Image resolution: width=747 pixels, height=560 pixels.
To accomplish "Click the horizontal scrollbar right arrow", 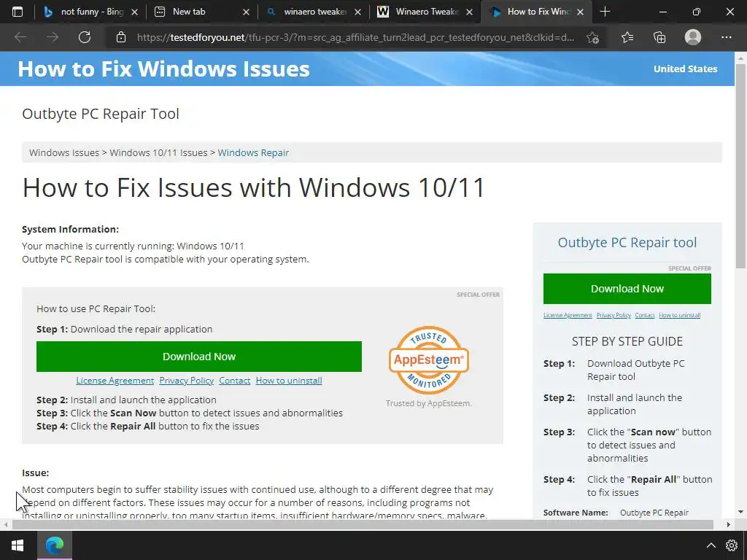I will pyautogui.click(x=729, y=525).
